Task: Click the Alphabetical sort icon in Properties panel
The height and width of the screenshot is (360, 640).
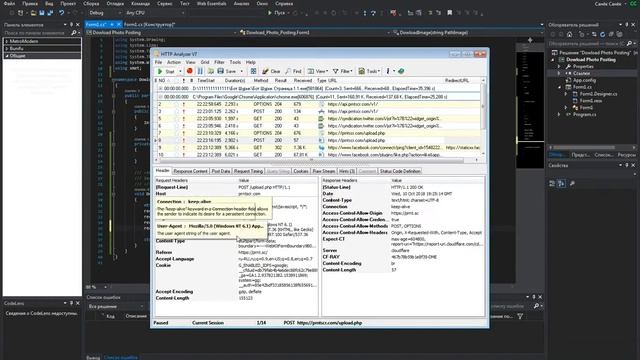Action: 562,184
